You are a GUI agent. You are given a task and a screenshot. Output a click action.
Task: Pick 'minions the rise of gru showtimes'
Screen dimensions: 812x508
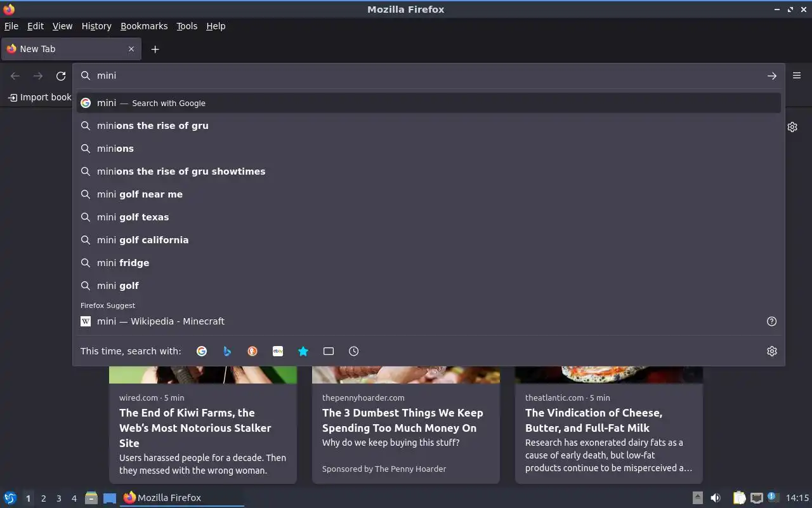click(x=429, y=171)
